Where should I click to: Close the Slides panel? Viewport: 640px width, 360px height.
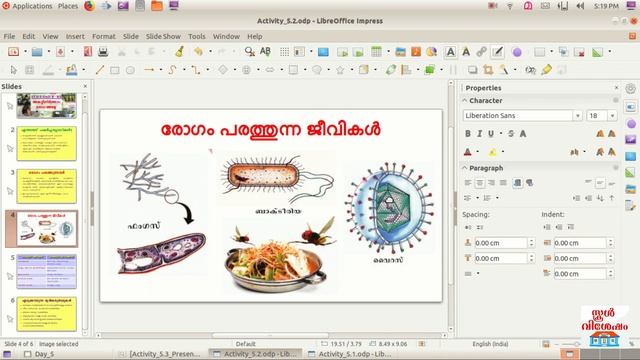[85, 87]
